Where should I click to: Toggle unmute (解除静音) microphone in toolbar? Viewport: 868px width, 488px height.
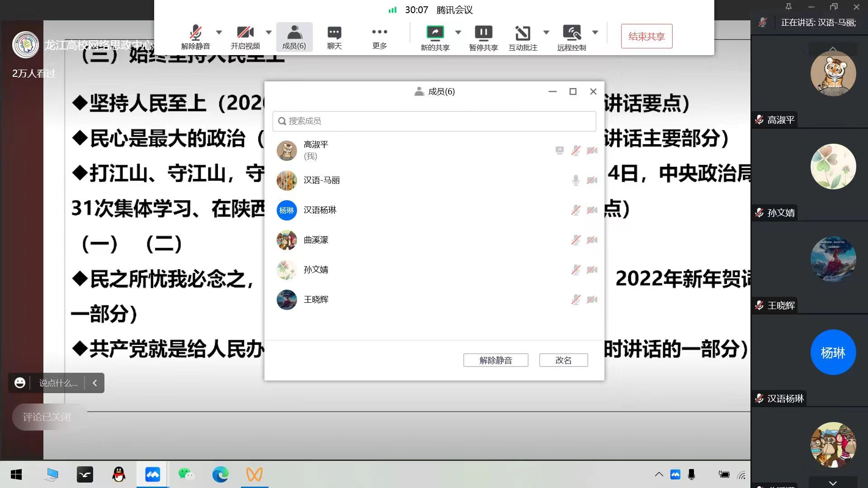(195, 33)
